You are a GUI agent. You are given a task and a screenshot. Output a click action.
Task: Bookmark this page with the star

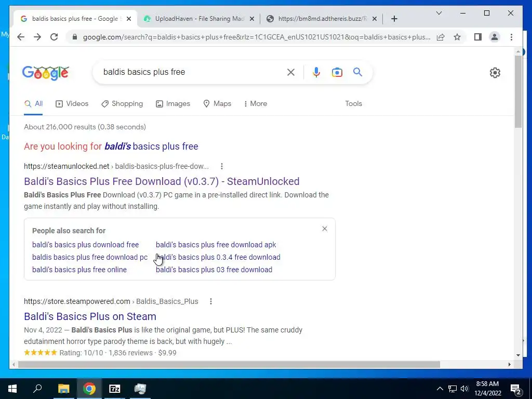[x=457, y=37]
